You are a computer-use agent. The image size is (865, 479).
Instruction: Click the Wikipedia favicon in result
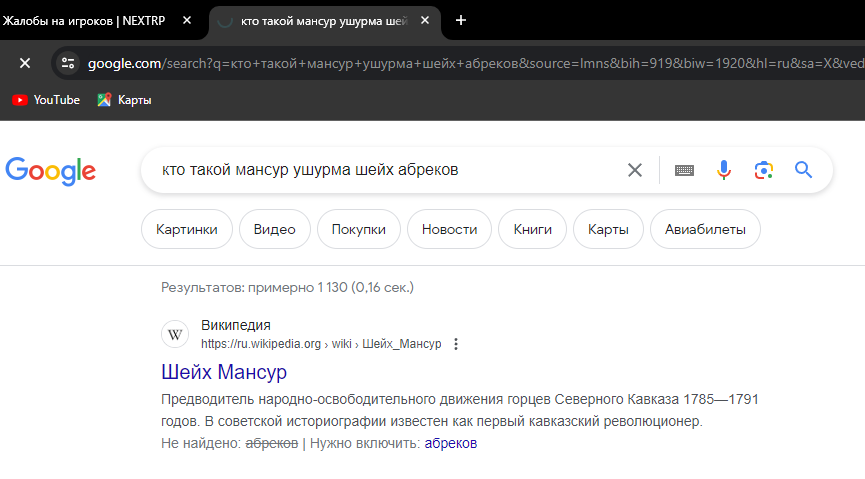click(174, 334)
